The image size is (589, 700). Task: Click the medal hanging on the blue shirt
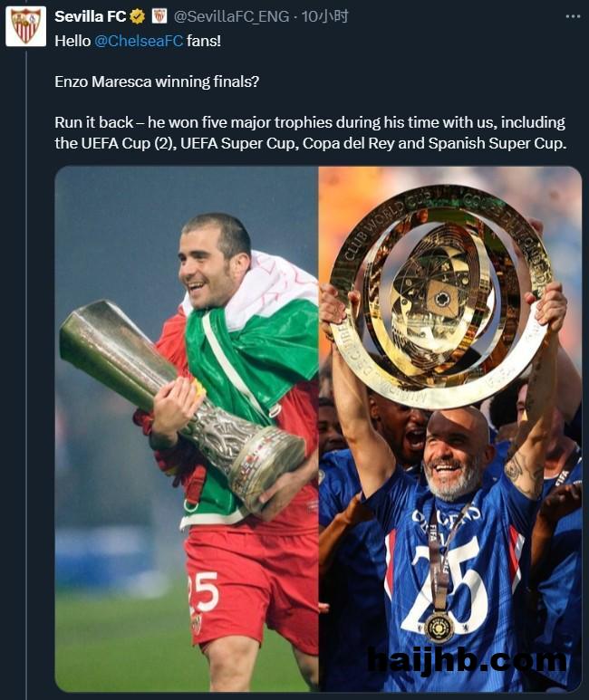[439, 625]
